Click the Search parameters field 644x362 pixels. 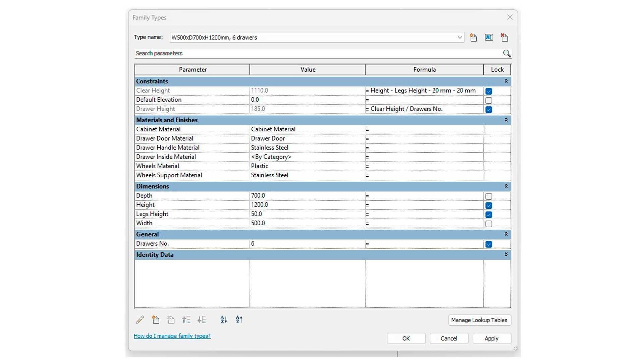315,54
